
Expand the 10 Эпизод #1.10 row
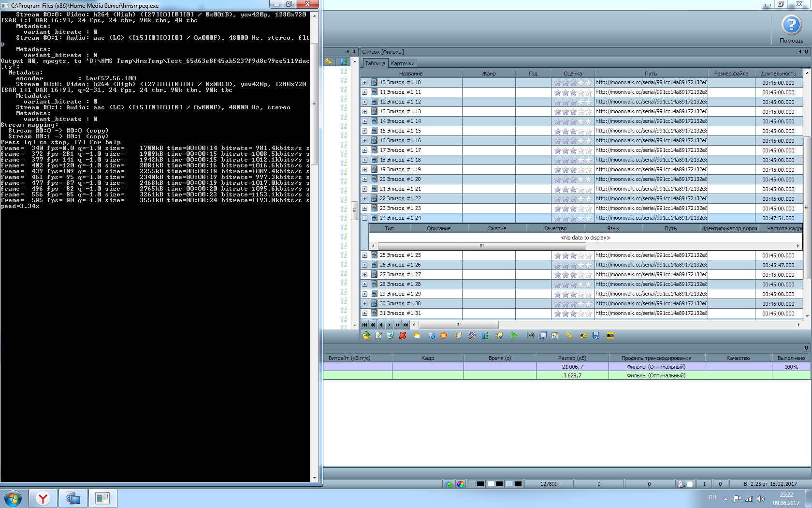[x=365, y=83]
